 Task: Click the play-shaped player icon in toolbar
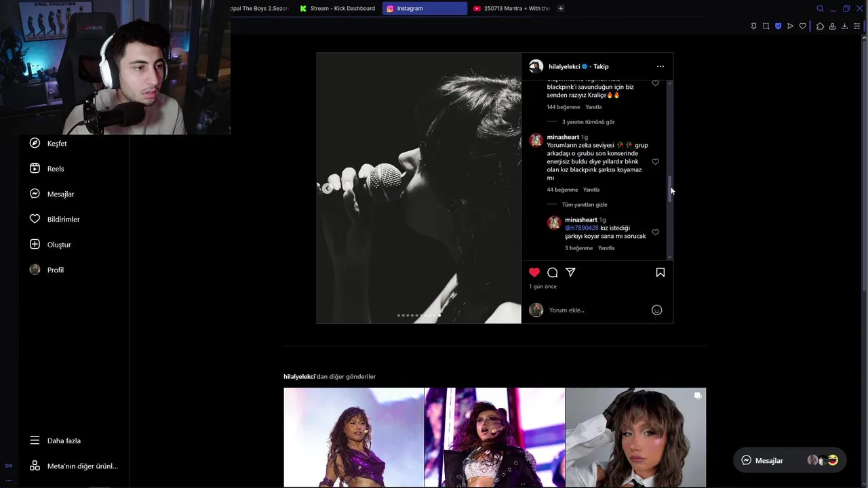point(790,26)
